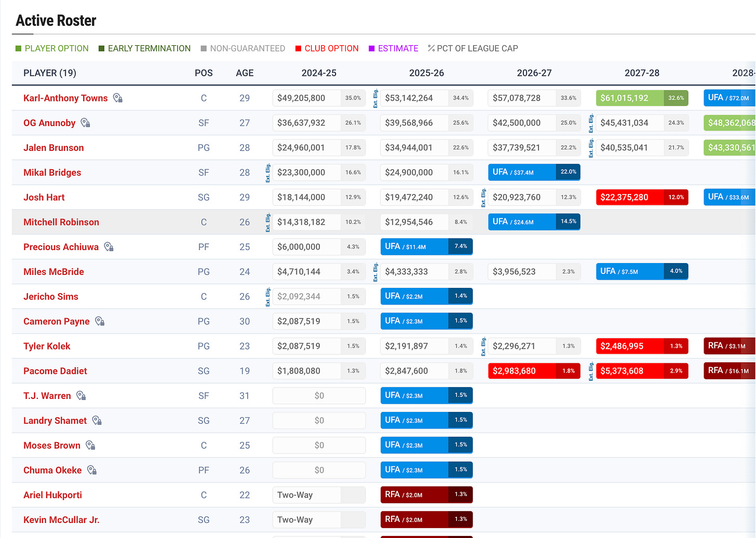Click the tag icon beside T.J. Warren

point(81,396)
